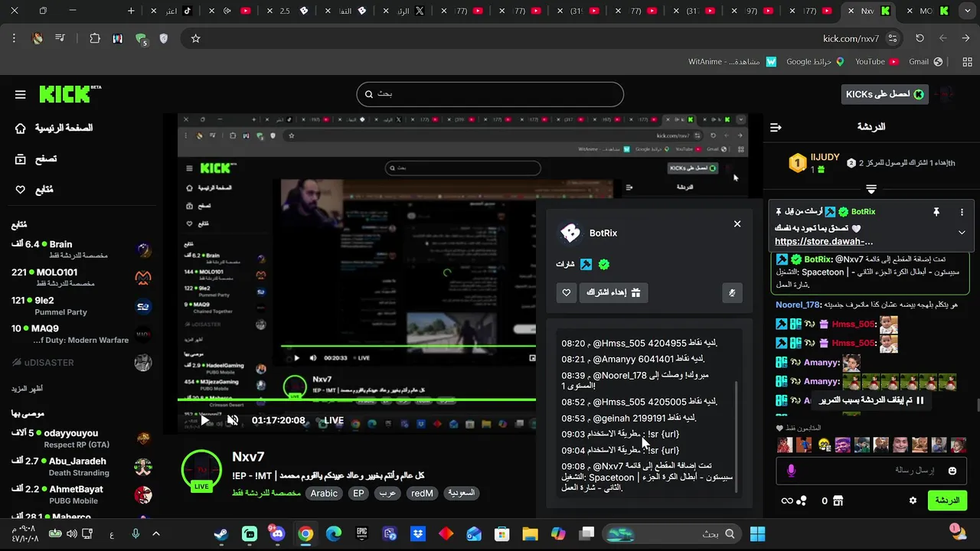This screenshot has height=551, width=980.
Task: Open offline uDISASTER channel
Action: (81, 363)
